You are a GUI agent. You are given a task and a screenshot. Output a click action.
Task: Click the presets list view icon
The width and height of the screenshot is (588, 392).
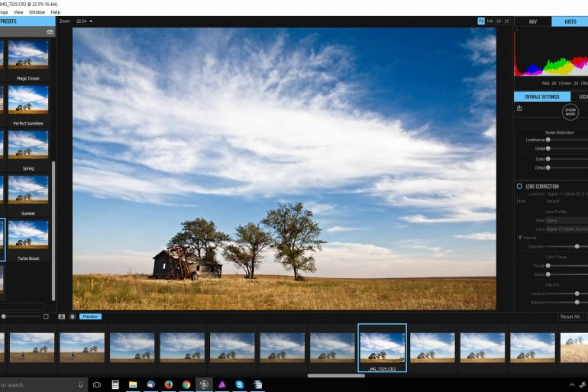pos(50,32)
